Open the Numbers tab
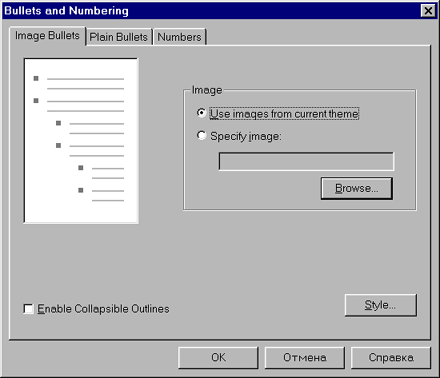 [x=179, y=37]
